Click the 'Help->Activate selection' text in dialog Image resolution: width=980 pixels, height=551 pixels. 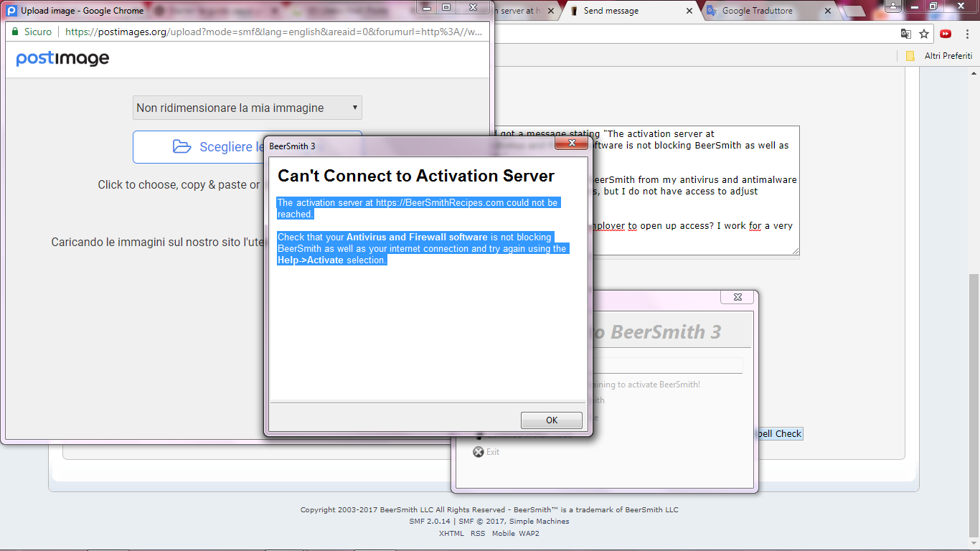pyautogui.click(x=332, y=260)
